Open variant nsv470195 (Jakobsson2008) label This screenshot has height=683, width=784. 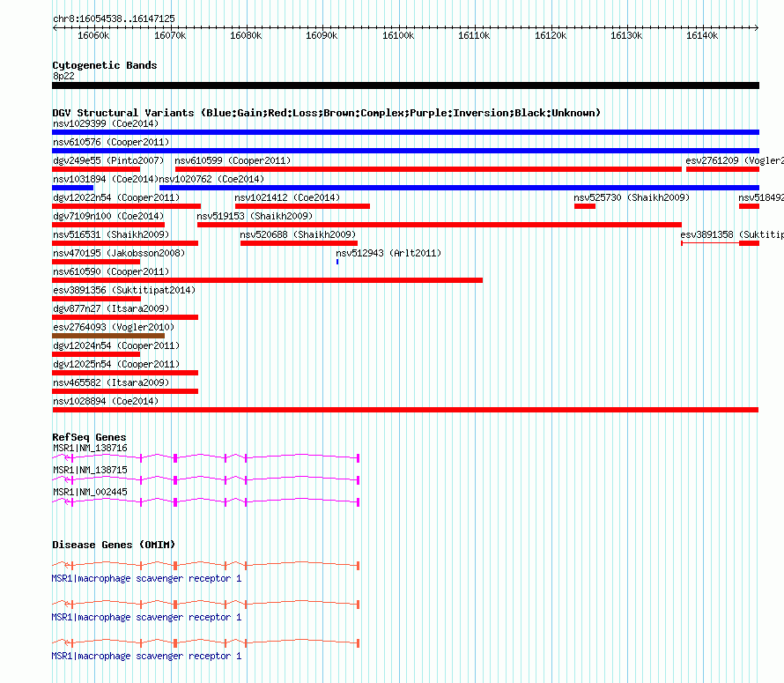coord(119,253)
